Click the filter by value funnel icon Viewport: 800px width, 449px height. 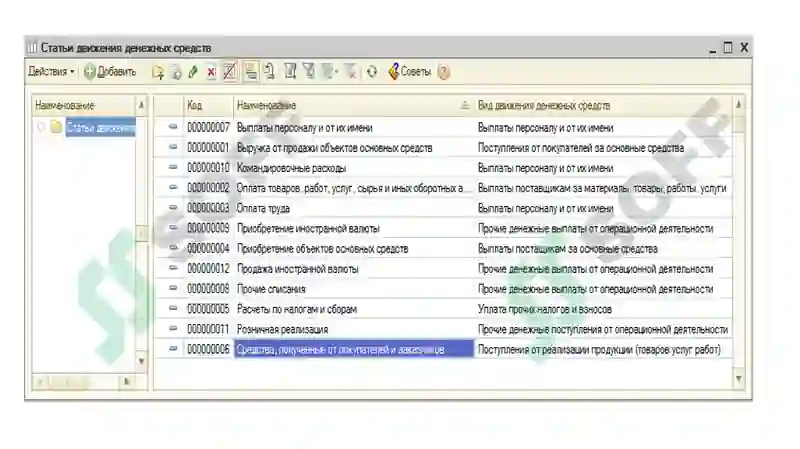[309, 71]
